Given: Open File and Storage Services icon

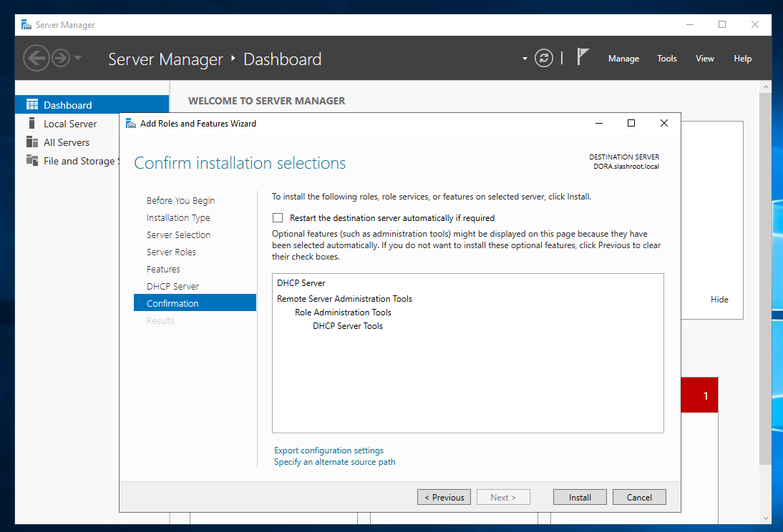Looking at the screenshot, I should [x=31, y=161].
